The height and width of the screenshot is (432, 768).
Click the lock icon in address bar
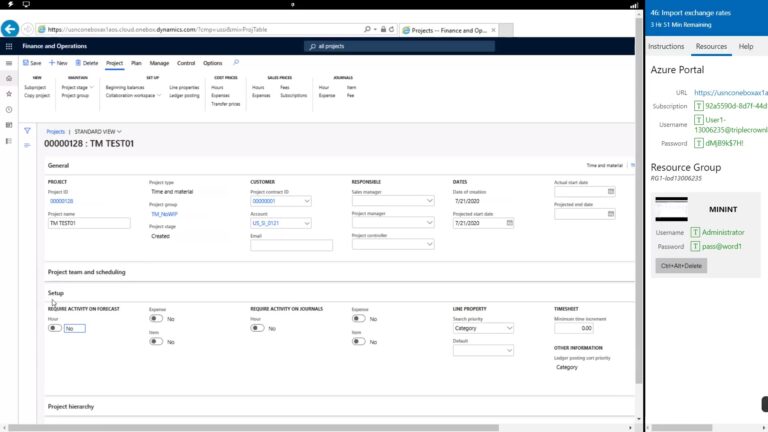[384, 29]
